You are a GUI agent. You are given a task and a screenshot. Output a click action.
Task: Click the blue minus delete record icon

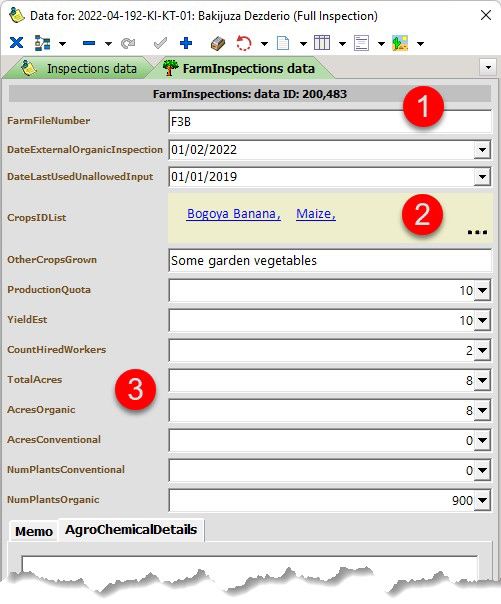[89, 43]
